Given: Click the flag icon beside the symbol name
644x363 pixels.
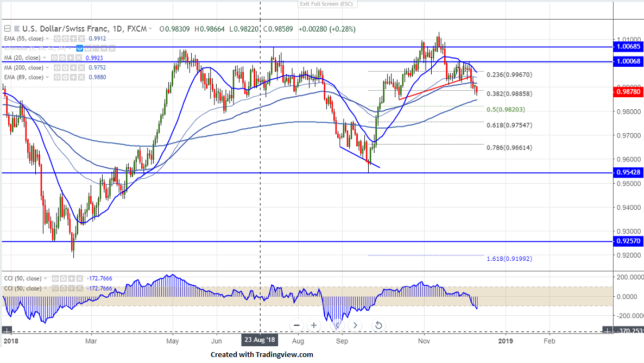Looking at the screenshot, I should point(17,29).
